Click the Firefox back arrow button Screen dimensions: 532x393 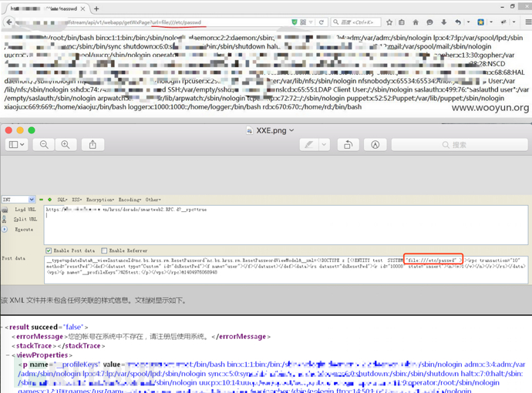pyautogui.click(x=9, y=22)
